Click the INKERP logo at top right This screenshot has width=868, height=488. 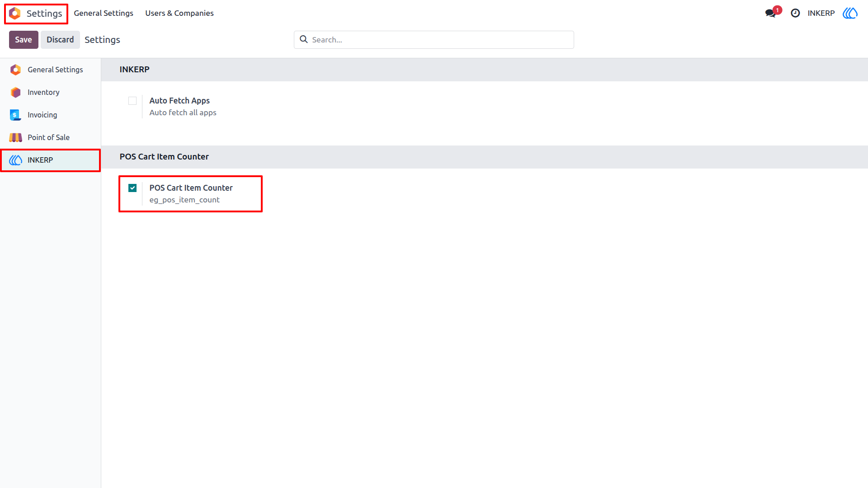850,13
